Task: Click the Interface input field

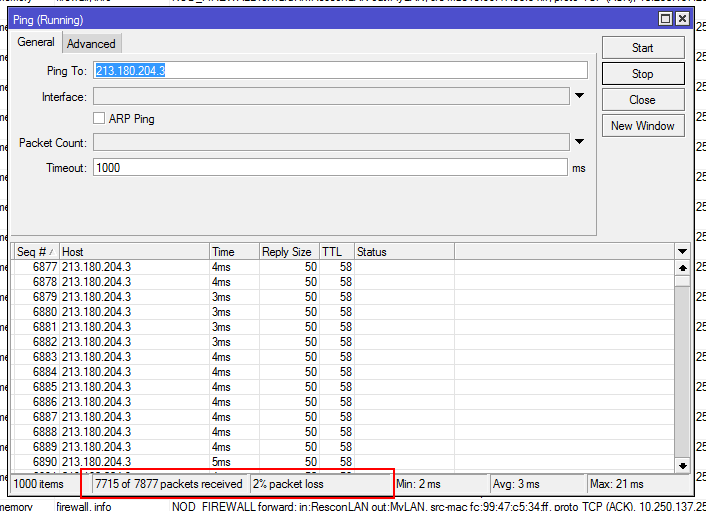Action: 331,96
